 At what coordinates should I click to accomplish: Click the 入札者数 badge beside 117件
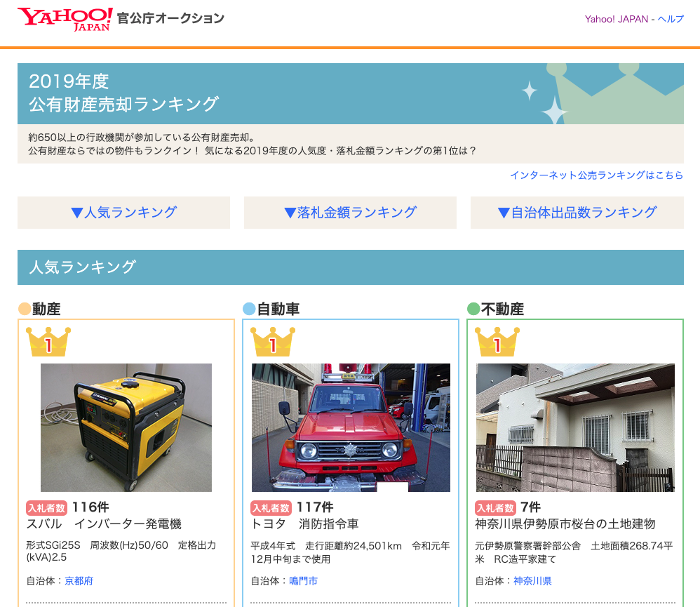tap(271, 508)
